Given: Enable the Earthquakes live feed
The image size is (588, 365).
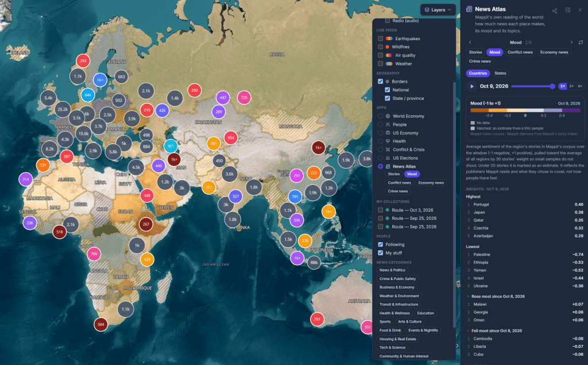Looking at the screenshot, I should point(380,38).
